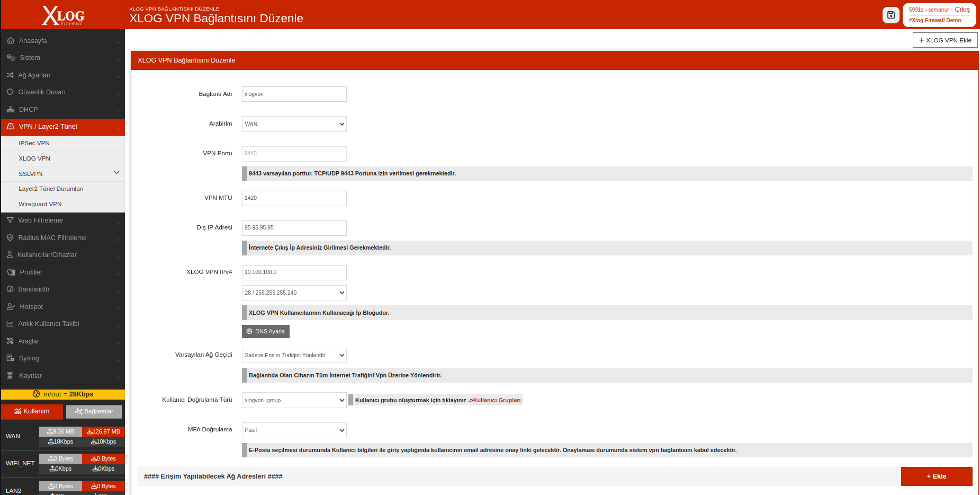
Task: Click the gear icon on DNS Ayarla
Action: (x=249, y=331)
